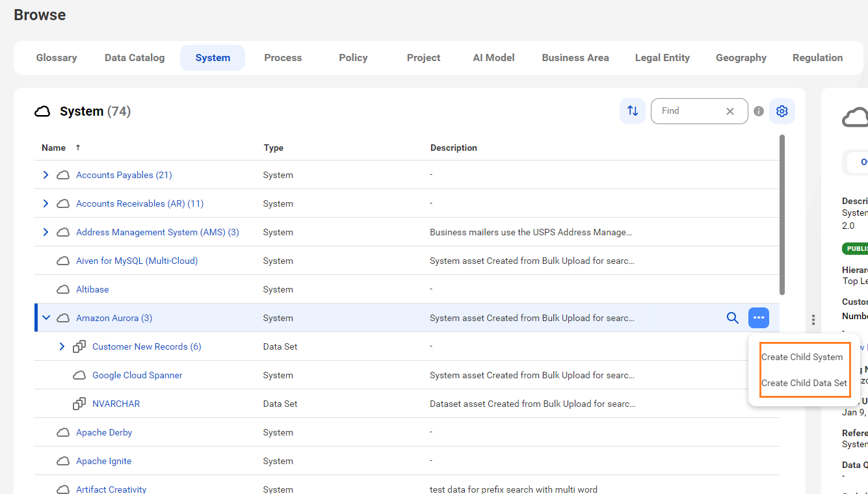Image resolution: width=868 pixels, height=494 pixels.
Task: Open the Artifact Creativity link
Action: coord(111,489)
